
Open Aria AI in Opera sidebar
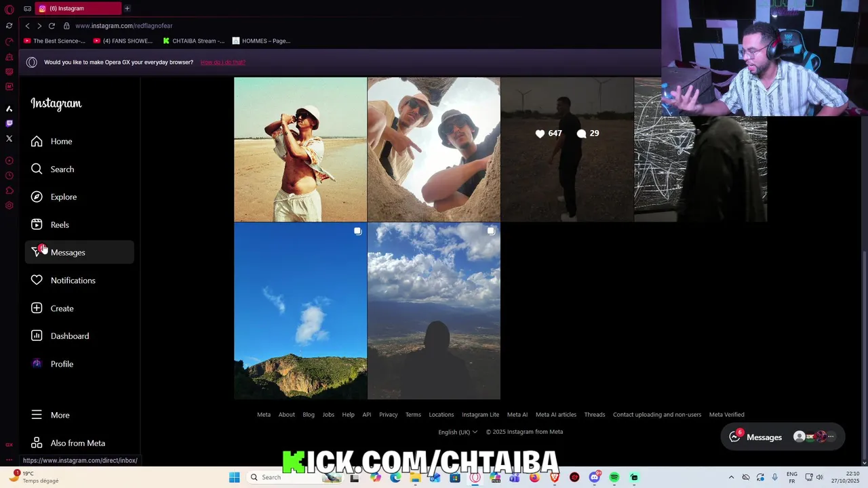(9, 108)
